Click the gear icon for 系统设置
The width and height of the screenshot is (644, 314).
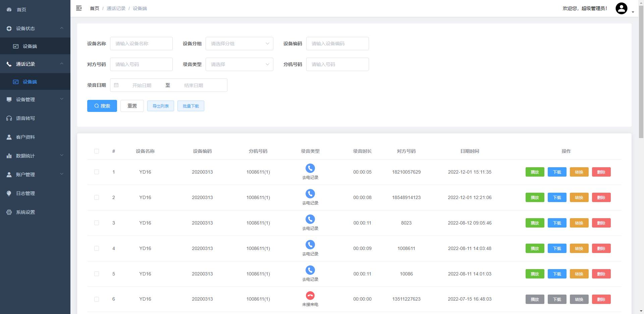click(9, 212)
